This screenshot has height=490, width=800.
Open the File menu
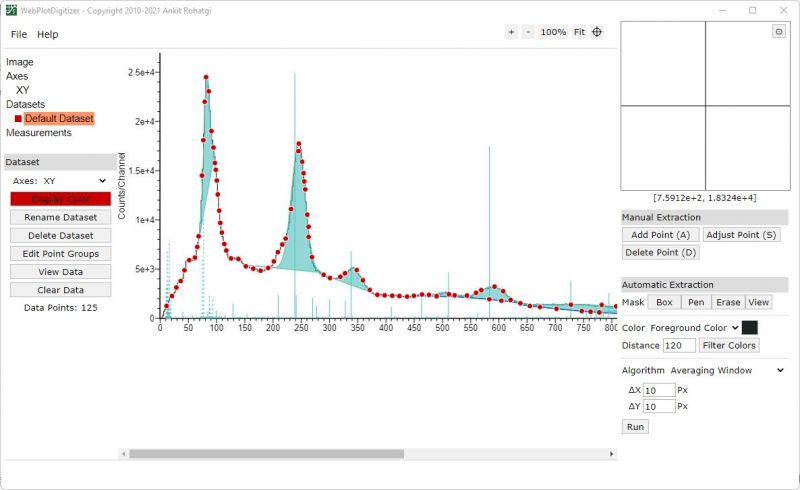pyautogui.click(x=19, y=34)
